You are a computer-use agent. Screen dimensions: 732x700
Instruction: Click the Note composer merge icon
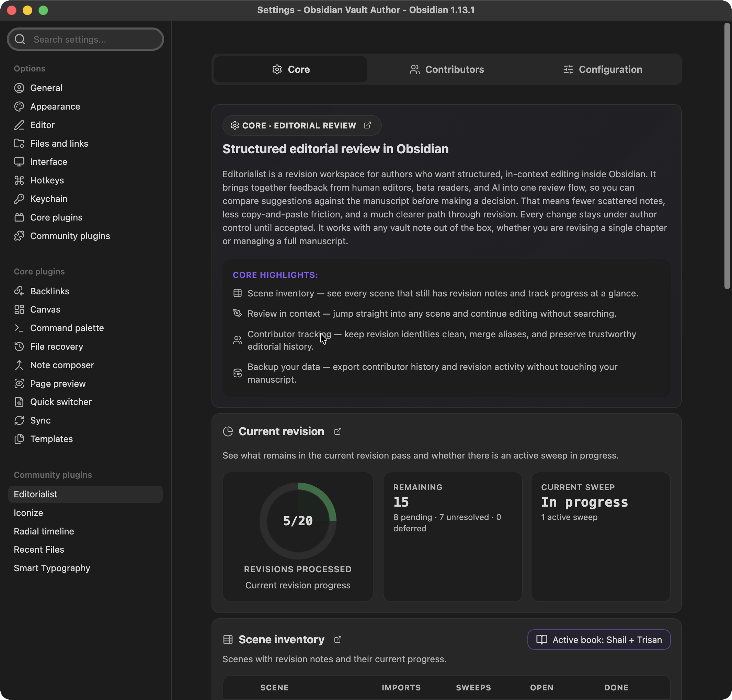[19, 365]
